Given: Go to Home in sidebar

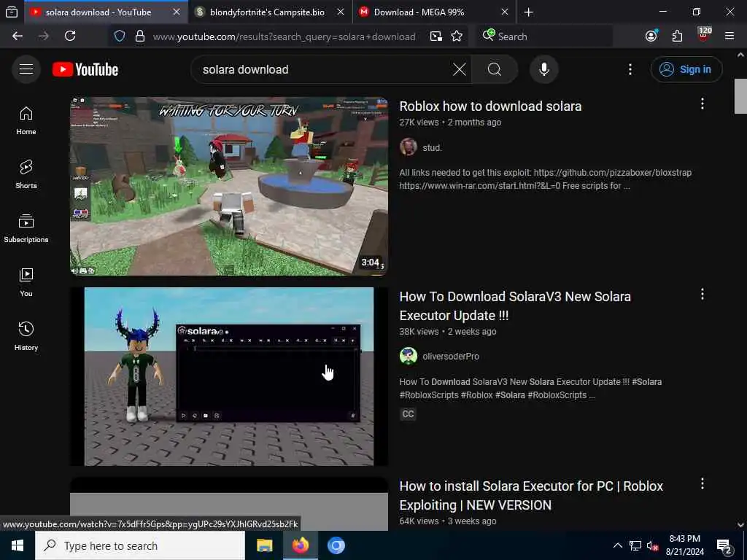Looking at the screenshot, I should click(x=26, y=120).
